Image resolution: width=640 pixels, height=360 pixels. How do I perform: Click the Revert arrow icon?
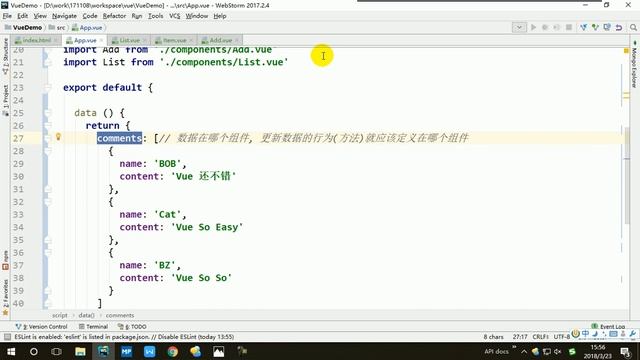pos(619,27)
